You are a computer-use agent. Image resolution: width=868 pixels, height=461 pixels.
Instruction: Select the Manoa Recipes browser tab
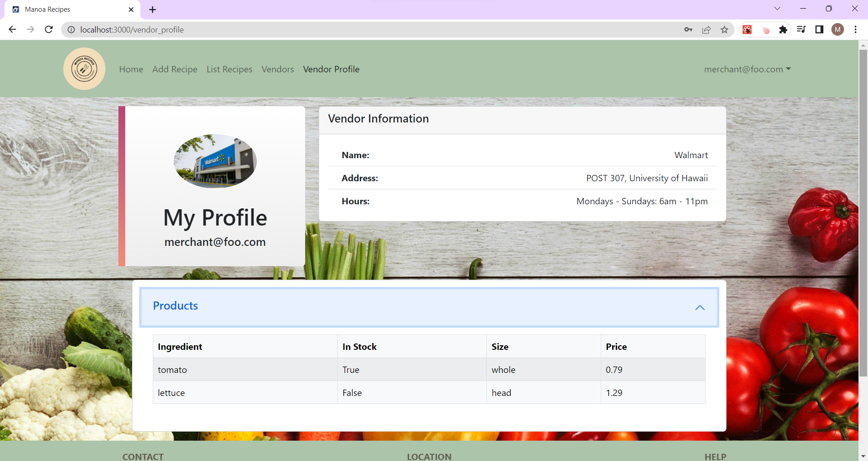(72, 9)
